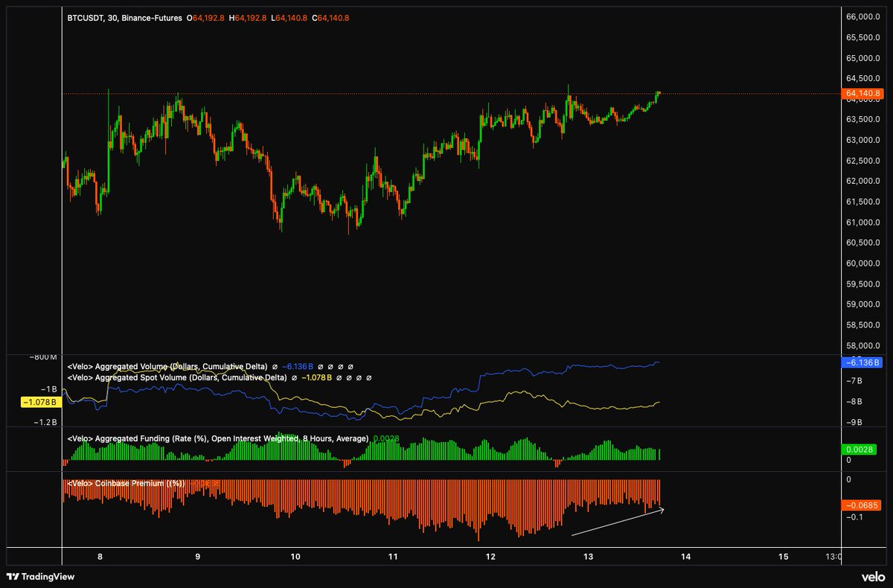The width and height of the screenshot is (893, 588).
Task: Click date 8 on the time axis
Action: pos(99,556)
